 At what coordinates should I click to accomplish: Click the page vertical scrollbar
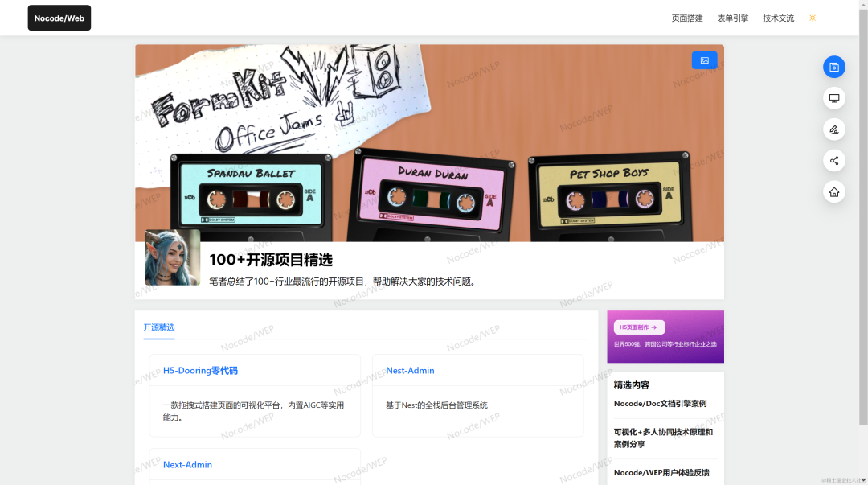(863, 216)
